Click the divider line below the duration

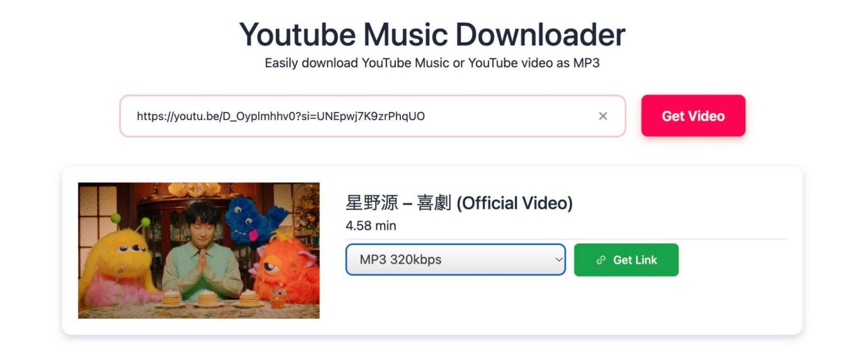pyautogui.click(x=566, y=239)
